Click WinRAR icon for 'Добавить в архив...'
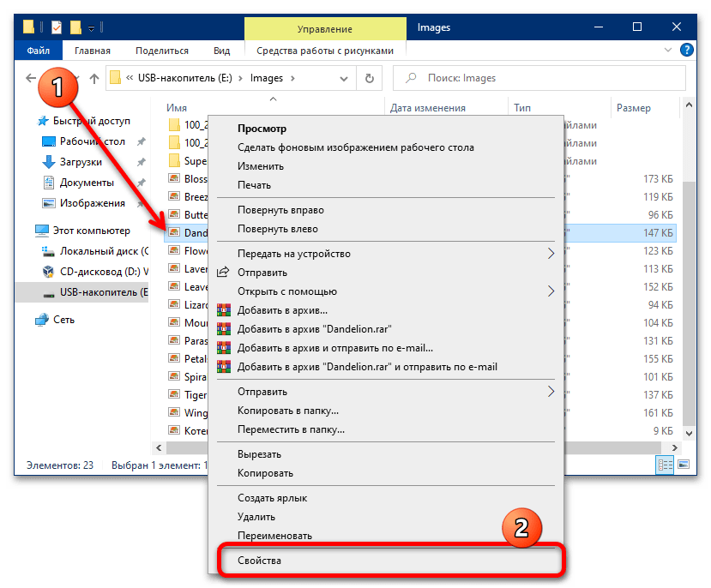711x588 pixels. point(224,310)
